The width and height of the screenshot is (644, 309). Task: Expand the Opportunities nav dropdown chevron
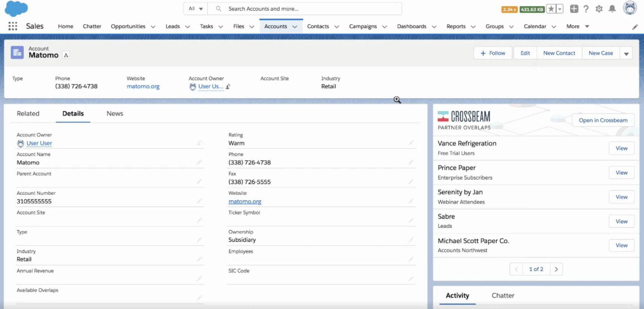click(153, 27)
